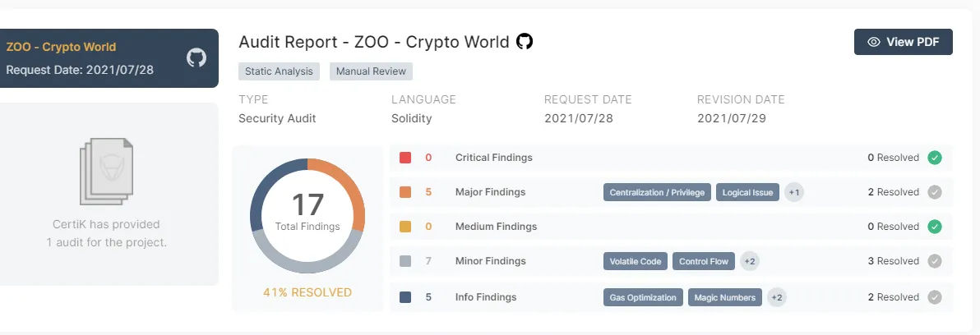Click the 41% RESOLVED label
The image size is (980, 335).
[307, 292]
